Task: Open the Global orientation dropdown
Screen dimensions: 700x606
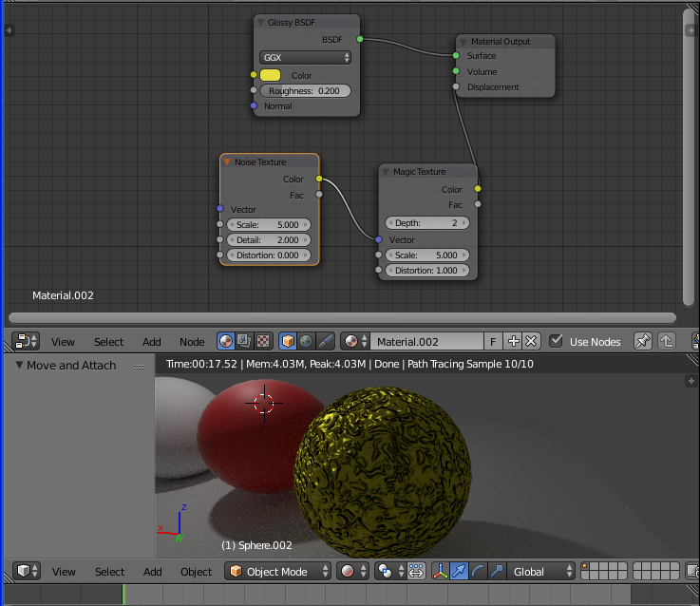Action: pos(541,571)
